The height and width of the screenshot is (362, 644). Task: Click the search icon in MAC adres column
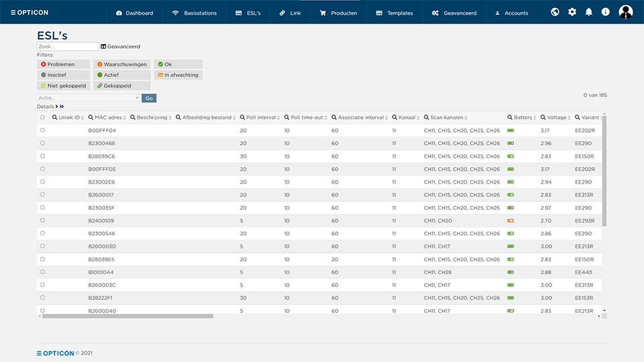(x=91, y=118)
